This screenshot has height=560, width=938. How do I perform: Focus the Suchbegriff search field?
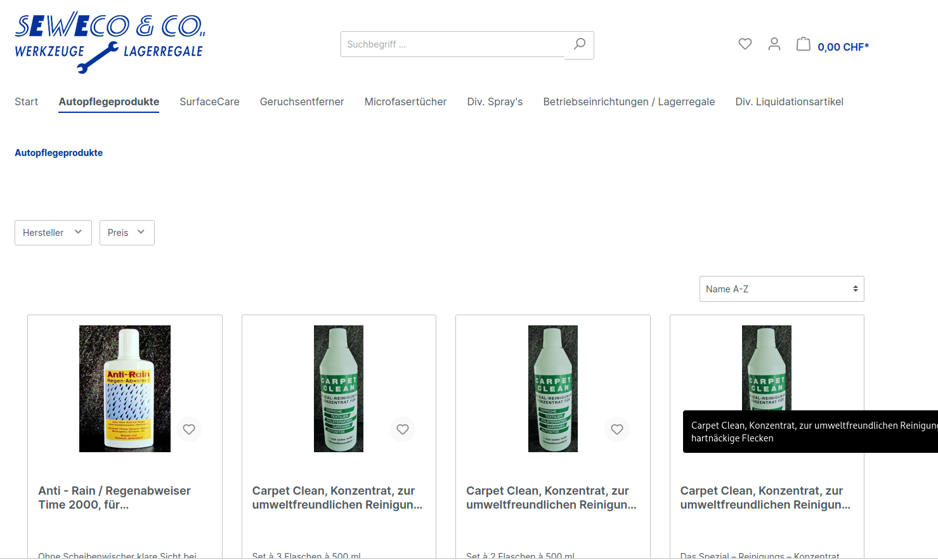[x=453, y=44]
